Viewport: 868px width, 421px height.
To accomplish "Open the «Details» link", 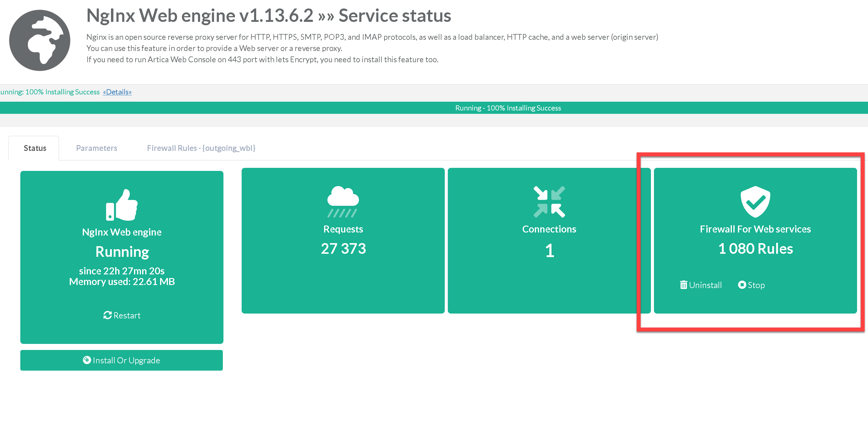I will [117, 92].
